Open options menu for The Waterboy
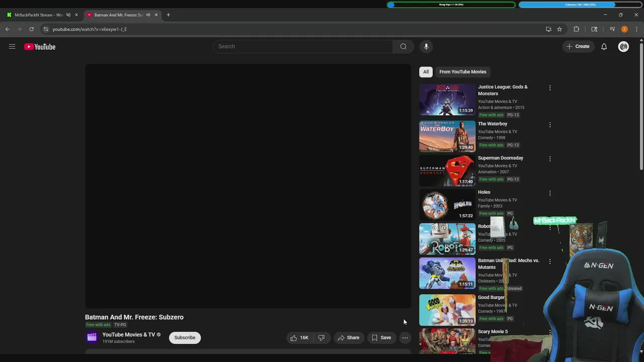Viewport: 644px width, 362px height. coord(550,125)
